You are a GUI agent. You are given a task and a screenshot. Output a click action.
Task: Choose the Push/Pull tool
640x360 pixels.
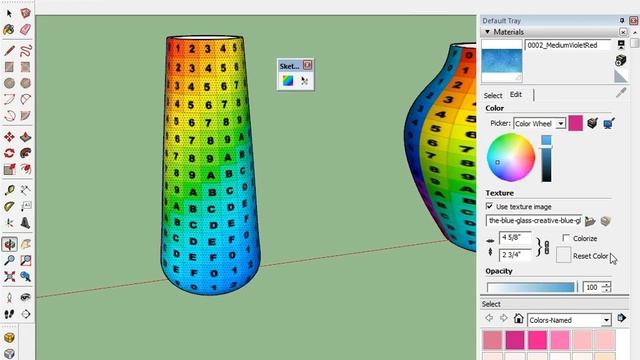coord(25,137)
